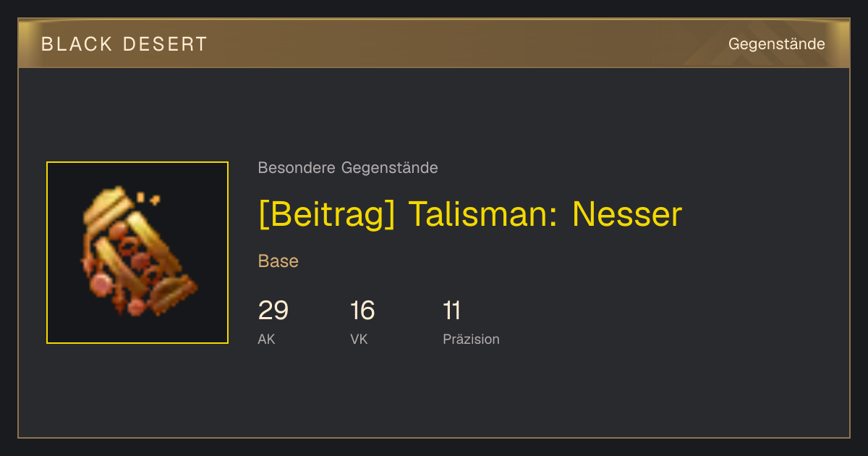Screen dimensions: 868x456
Task: Select the Base enhancement level label
Action: 278,261
